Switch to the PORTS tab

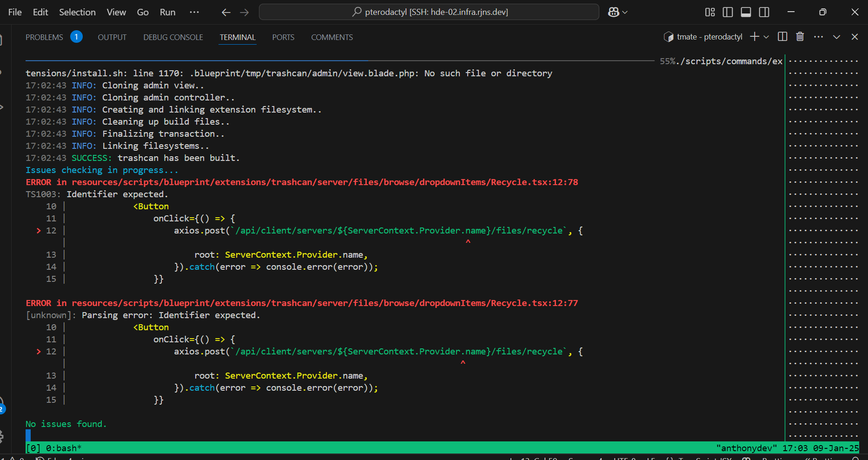[x=283, y=37]
